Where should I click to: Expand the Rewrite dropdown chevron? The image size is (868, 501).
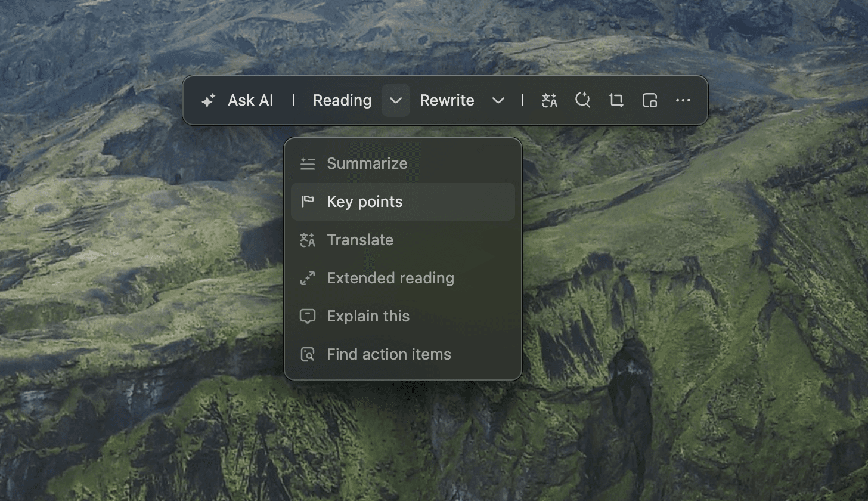(x=498, y=101)
